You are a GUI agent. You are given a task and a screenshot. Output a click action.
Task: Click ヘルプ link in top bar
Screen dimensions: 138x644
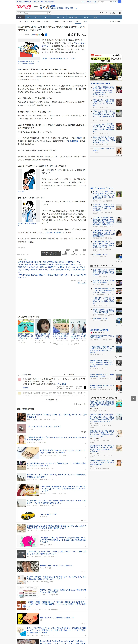tap(94, 2)
